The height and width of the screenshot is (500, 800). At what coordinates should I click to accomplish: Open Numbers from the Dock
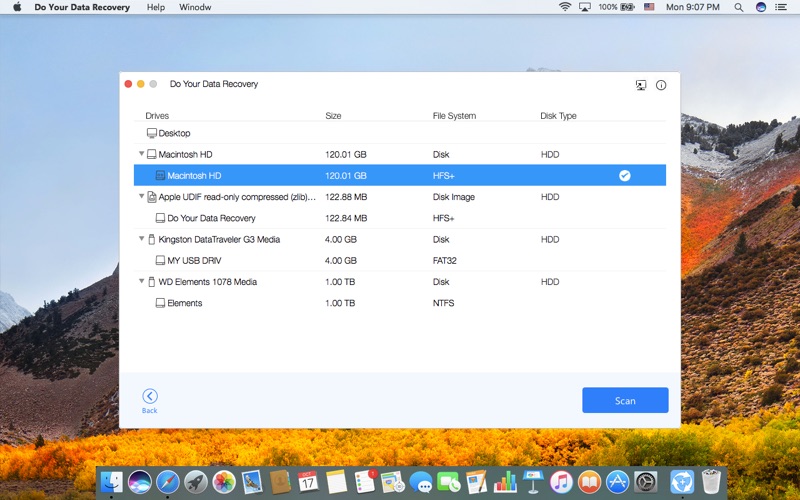point(505,482)
